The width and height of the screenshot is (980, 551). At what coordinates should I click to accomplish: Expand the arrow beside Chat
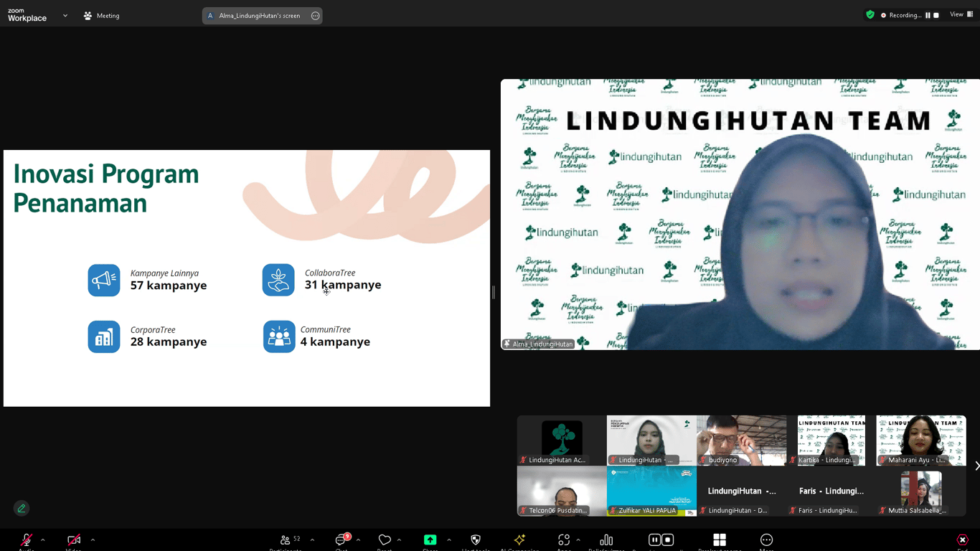[x=358, y=540]
